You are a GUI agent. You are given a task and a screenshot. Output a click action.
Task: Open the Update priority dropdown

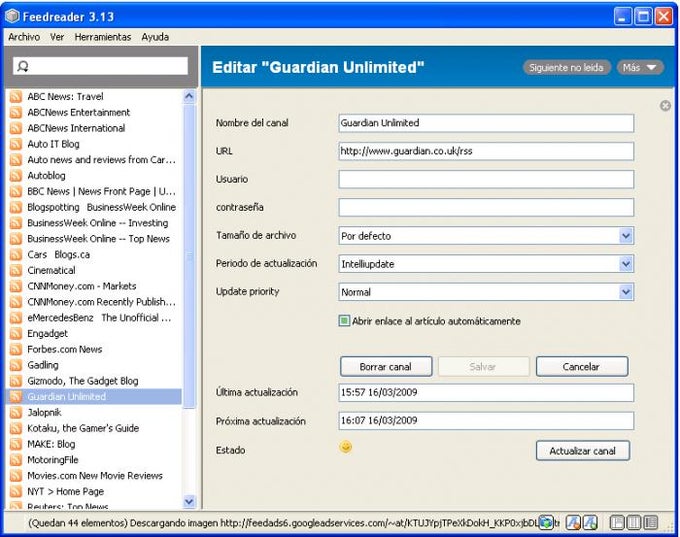(626, 292)
